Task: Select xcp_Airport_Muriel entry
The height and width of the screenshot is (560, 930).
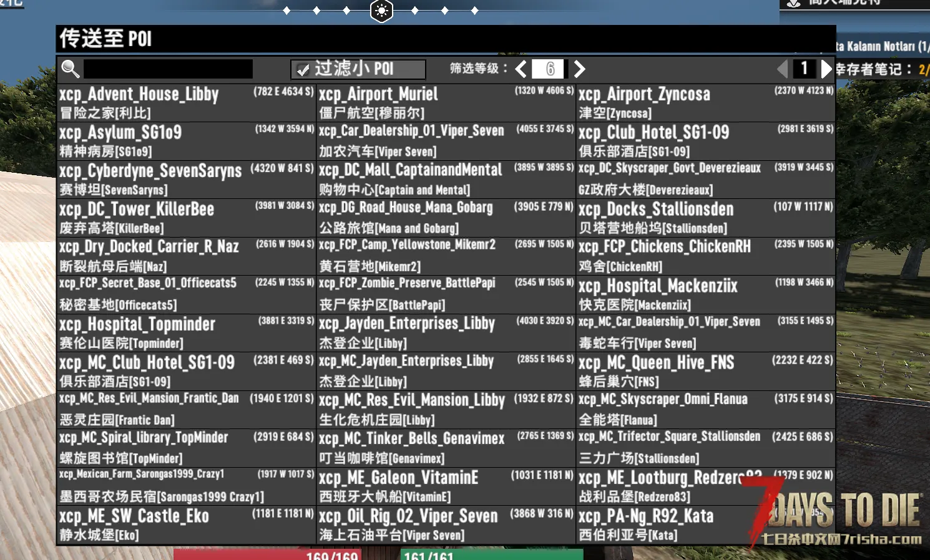Action: point(446,103)
